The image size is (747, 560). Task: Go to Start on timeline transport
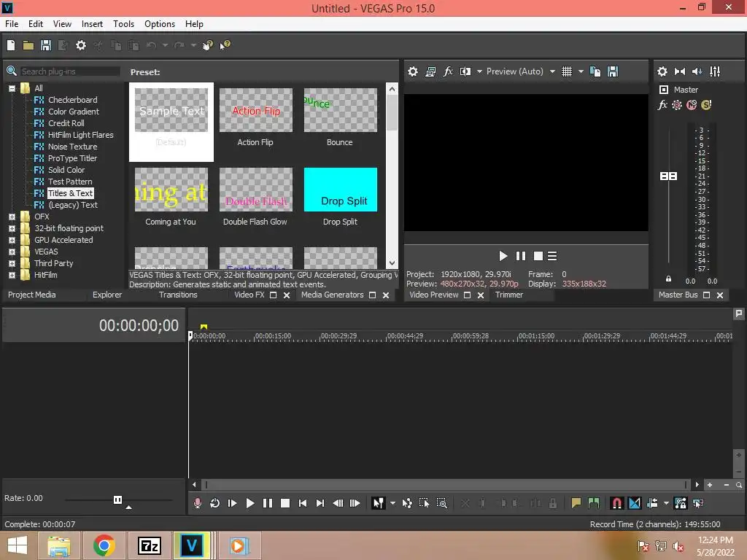click(x=303, y=503)
